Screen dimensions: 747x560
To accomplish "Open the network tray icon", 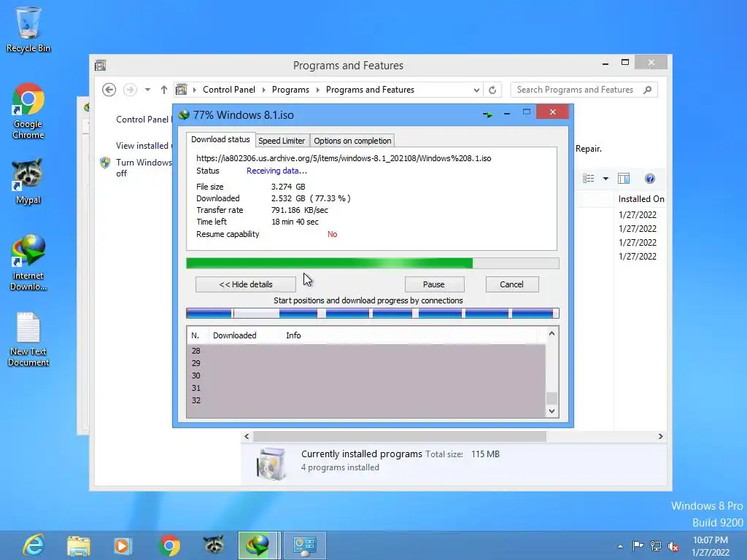I will coord(656,545).
